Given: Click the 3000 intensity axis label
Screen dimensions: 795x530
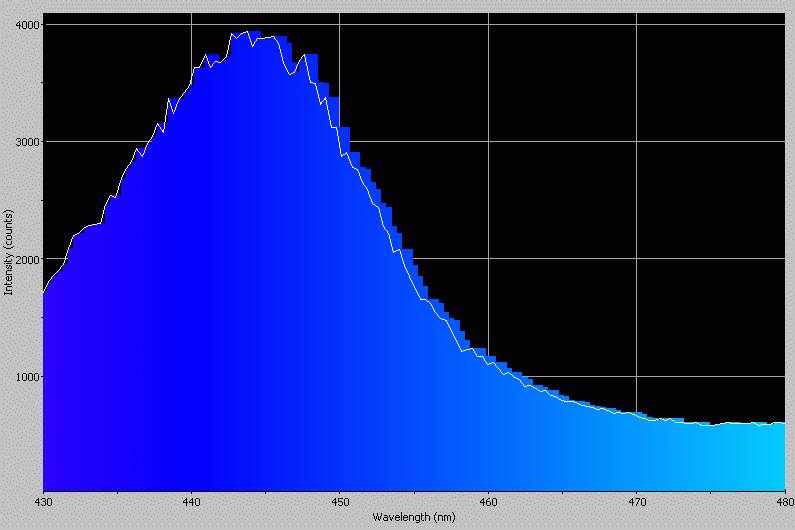Looking at the screenshot, I should [x=27, y=142].
